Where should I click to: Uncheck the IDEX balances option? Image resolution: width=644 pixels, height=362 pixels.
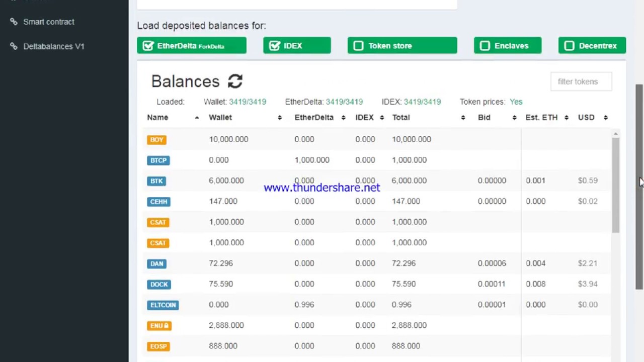click(297, 45)
